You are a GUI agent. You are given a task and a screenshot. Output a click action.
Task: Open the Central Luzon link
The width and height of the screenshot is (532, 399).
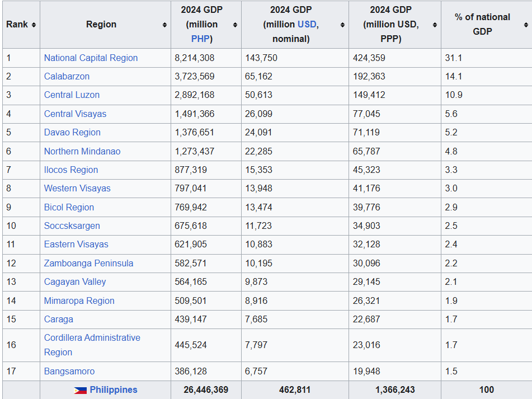[x=72, y=95]
